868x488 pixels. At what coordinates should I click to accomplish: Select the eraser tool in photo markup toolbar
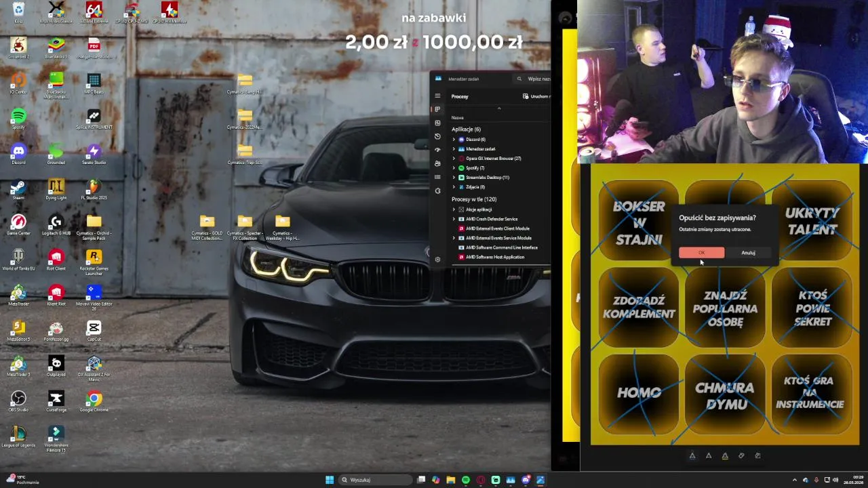click(x=741, y=455)
